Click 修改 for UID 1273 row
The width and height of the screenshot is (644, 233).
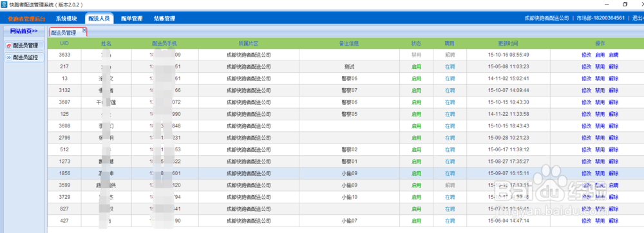pyautogui.click(x=587, y=162)
